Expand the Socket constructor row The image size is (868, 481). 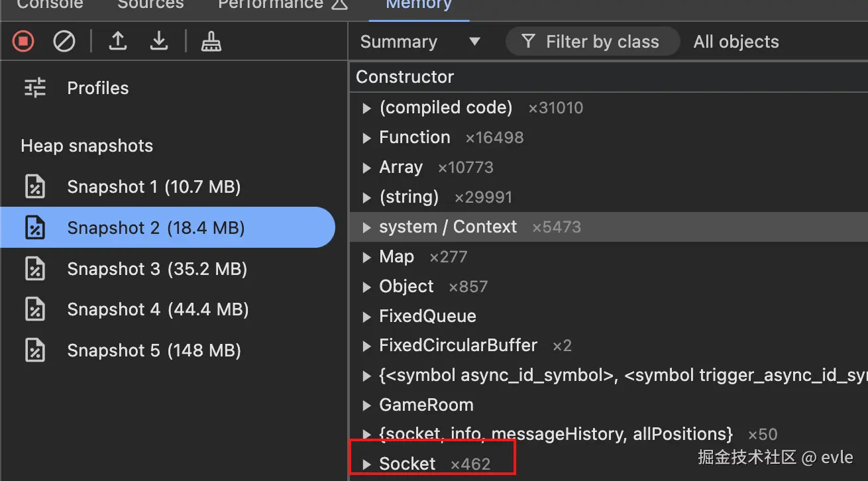pyautogui.click(x=366, y=464)
